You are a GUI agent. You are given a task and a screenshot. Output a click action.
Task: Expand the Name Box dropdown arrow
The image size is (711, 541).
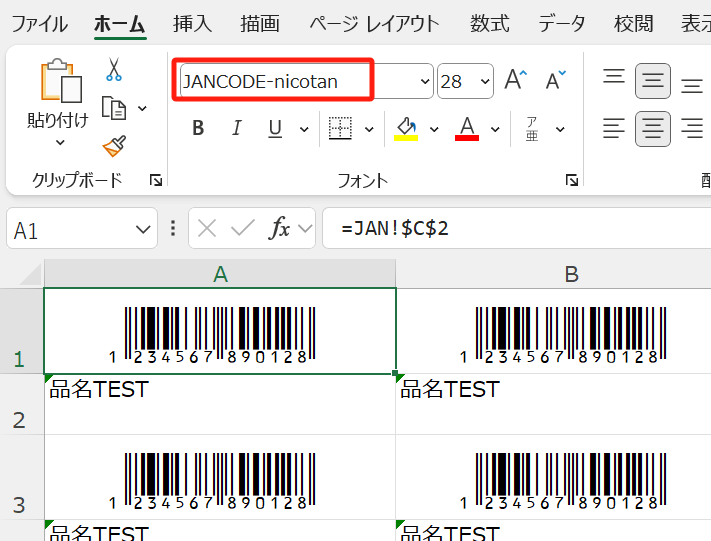pyautogui.click(x=143, y=229)
